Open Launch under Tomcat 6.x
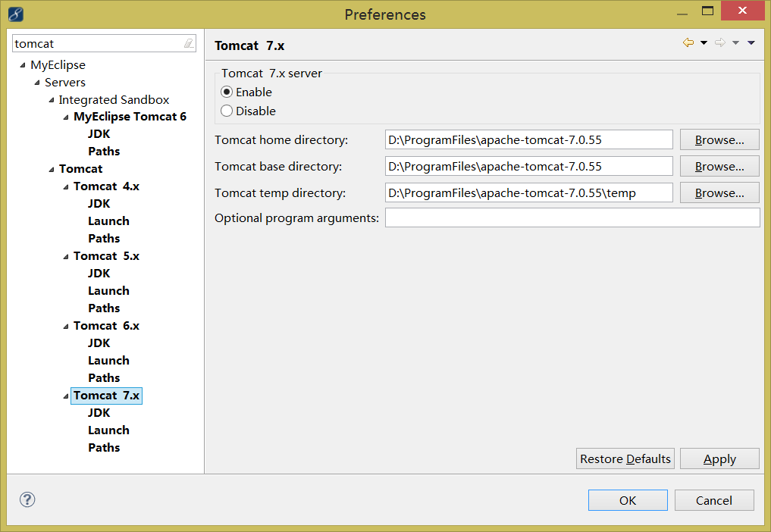 click(108, 361)
